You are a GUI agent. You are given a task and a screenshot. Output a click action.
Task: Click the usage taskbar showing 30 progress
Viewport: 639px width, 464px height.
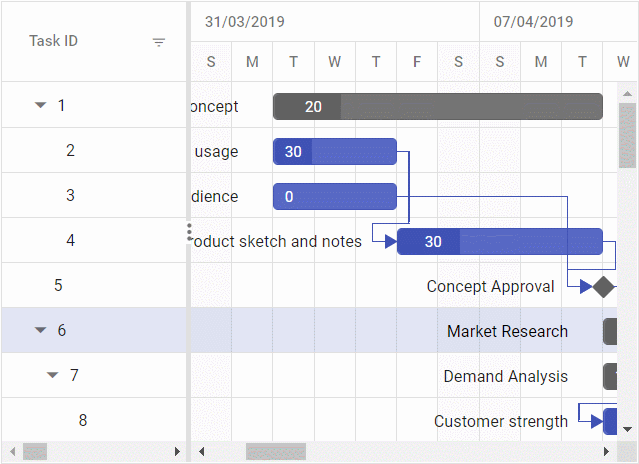tap(335, 151)
